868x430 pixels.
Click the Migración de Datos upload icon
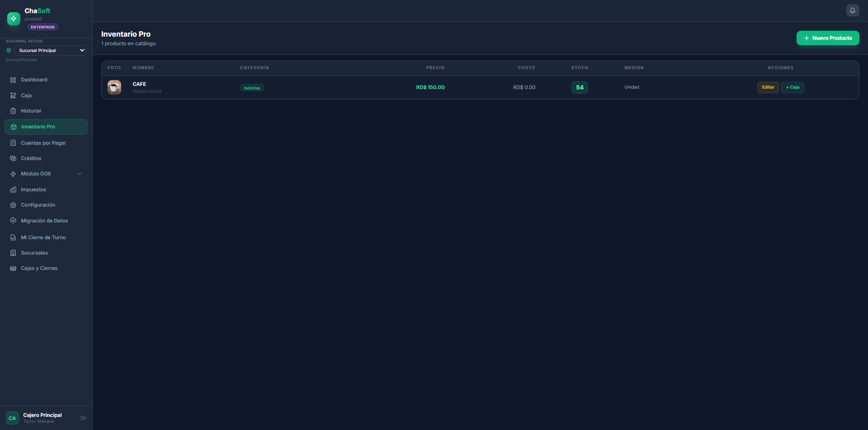13,221
